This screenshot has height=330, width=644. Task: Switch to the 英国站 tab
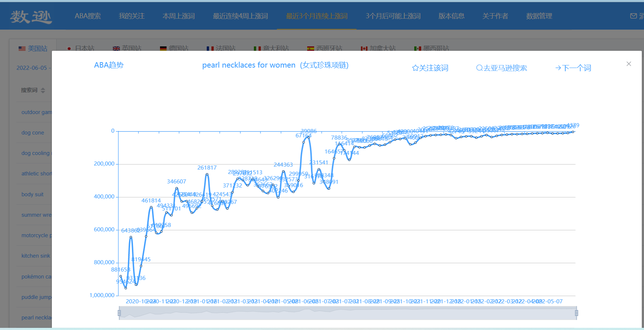coord(127,49)
